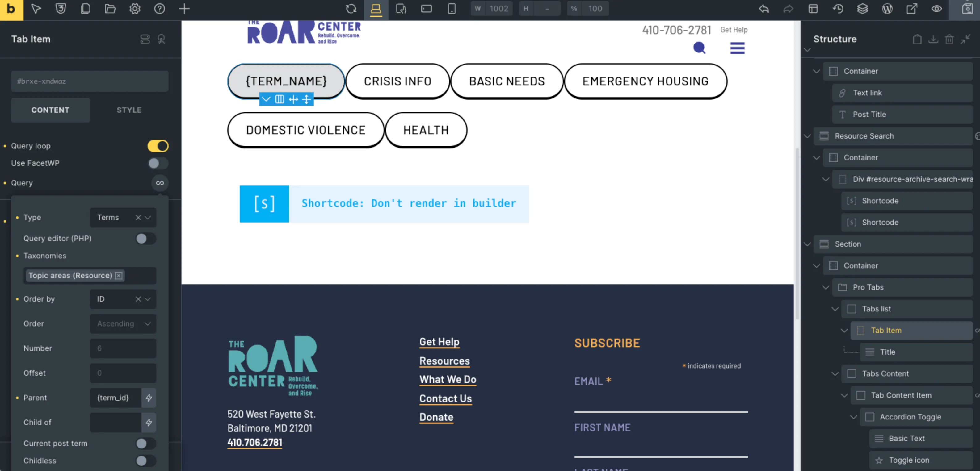Add a new element with the plus icon
The image size is (980, 471).
tap(184, 9)
